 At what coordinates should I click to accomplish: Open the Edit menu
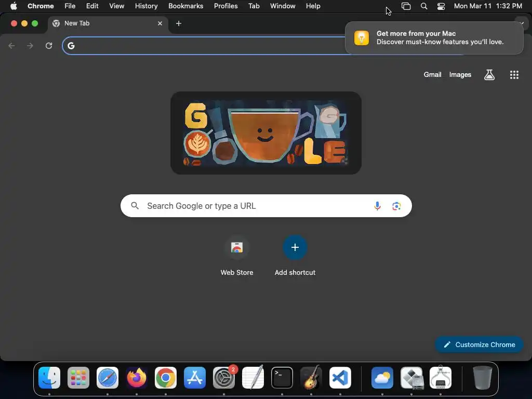(x=92, y=6)
